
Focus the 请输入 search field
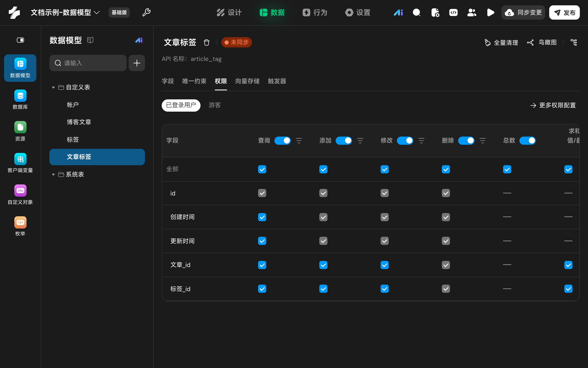[88, 63]
